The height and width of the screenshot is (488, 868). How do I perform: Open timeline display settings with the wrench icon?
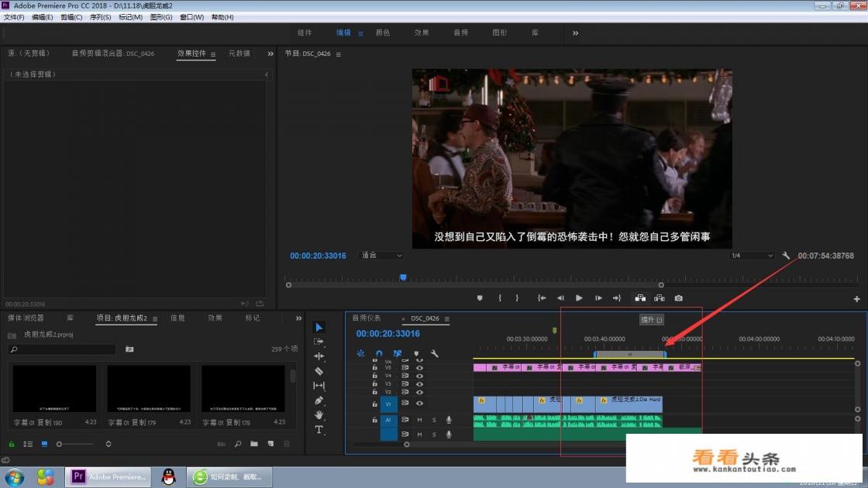tap(434, 353)
